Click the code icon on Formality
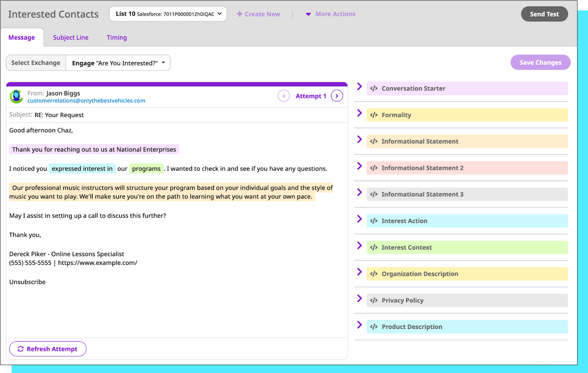Screen dimensions: 588x373 click(x=374, y=115)
